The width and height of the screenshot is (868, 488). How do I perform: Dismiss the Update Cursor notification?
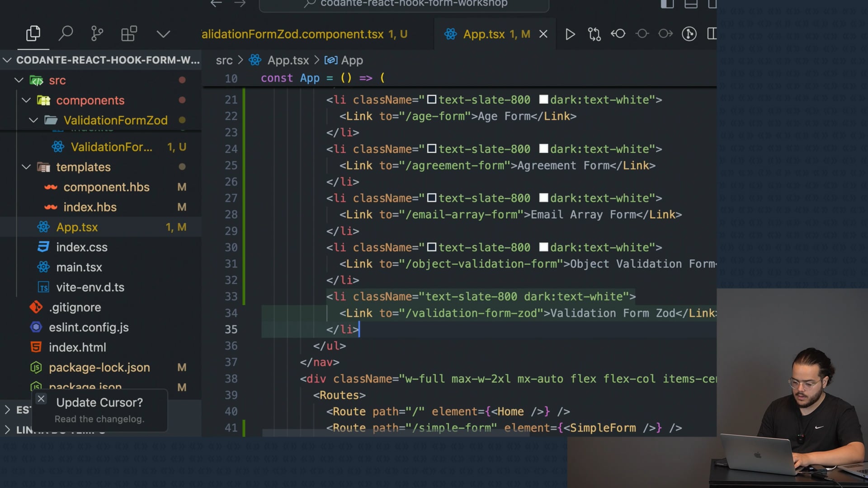(41, 399)
